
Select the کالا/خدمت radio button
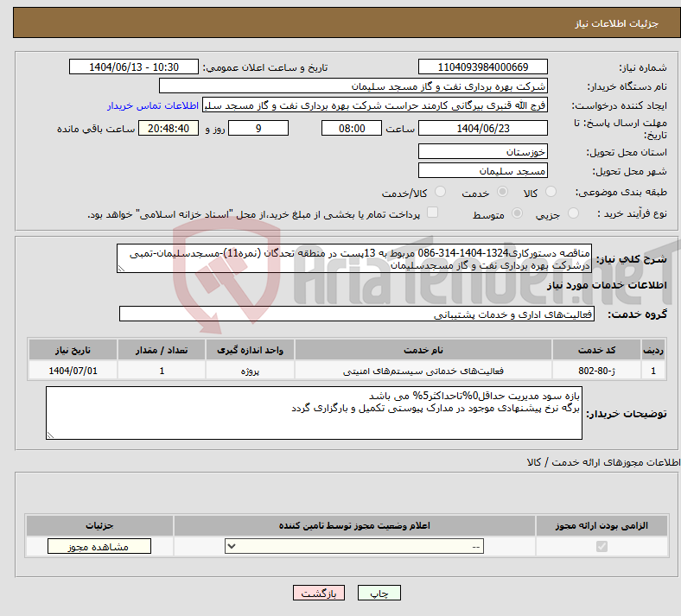click(x=440, y=192)
